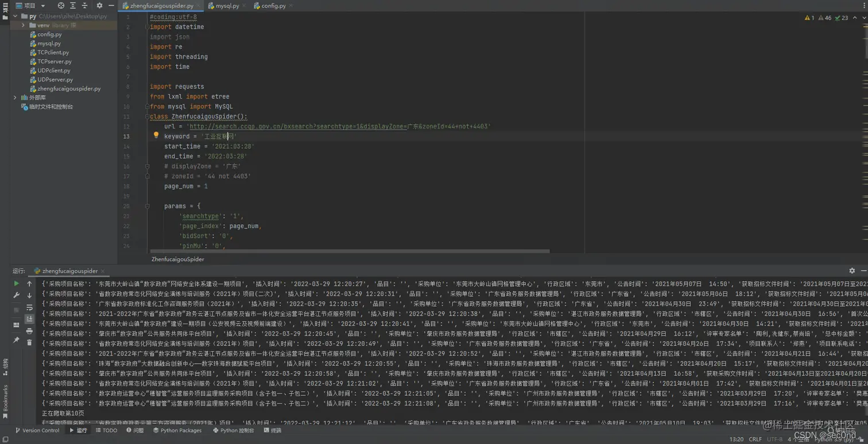Activate the zhengfucaigouspider.py editor tab
The image size is (868, 444).
(x=161, y=6)
